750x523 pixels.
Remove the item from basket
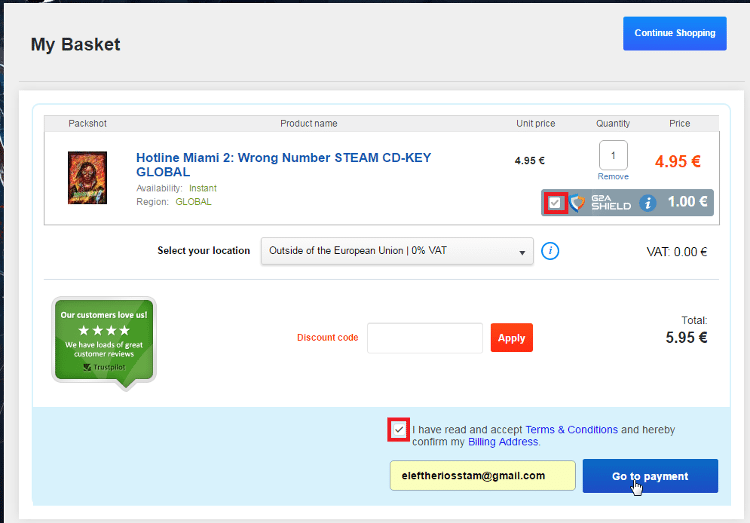tap(613, 177)
